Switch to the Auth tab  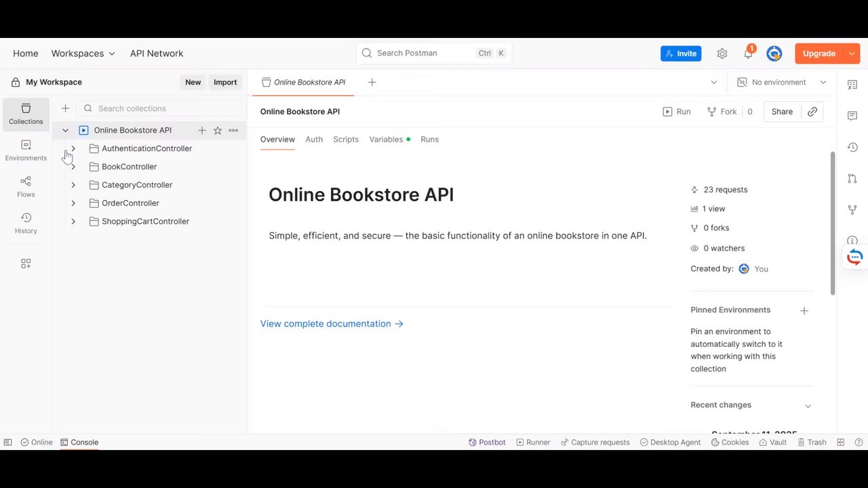pyautogui.click(x=314, y=140)
